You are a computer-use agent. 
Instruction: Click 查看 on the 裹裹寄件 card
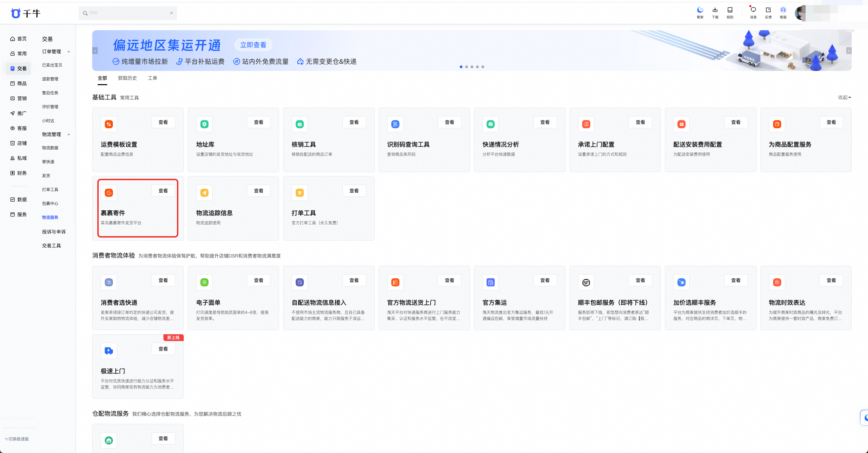(163, 191)
